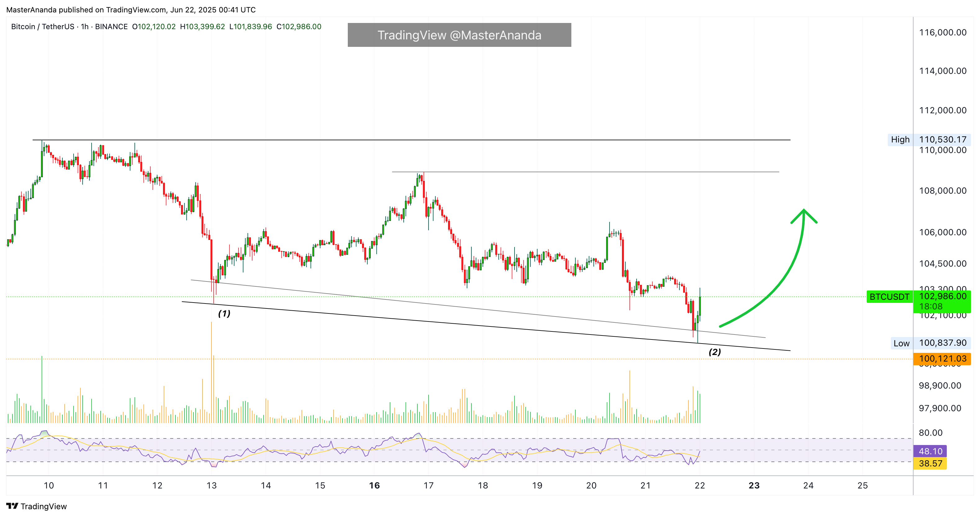Click bold date 23 on the time axis
The image size is (980, 517).
click(x=754, y=485)
